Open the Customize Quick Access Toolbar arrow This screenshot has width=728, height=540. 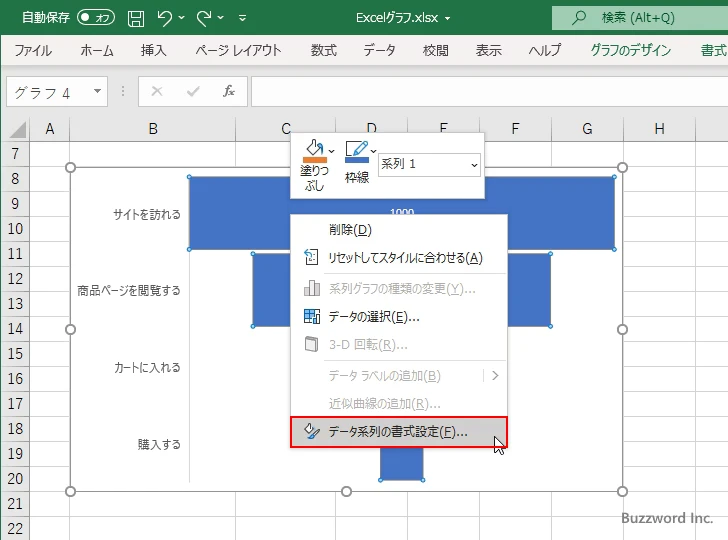[x=242, y=18]
